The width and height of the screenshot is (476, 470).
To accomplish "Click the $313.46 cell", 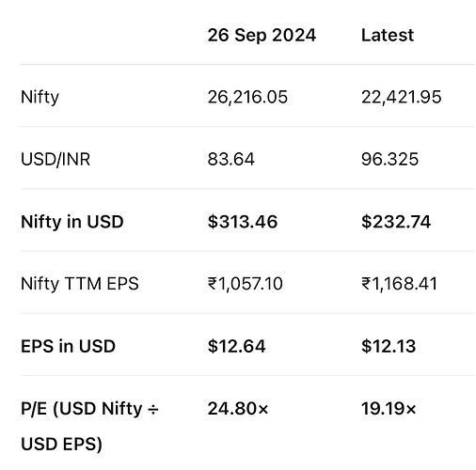I will [243, 222].
